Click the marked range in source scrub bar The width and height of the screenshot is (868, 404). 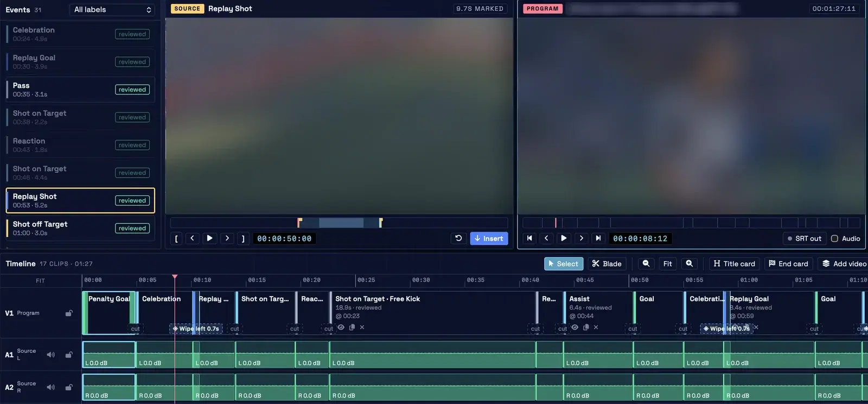coord(341,223)
